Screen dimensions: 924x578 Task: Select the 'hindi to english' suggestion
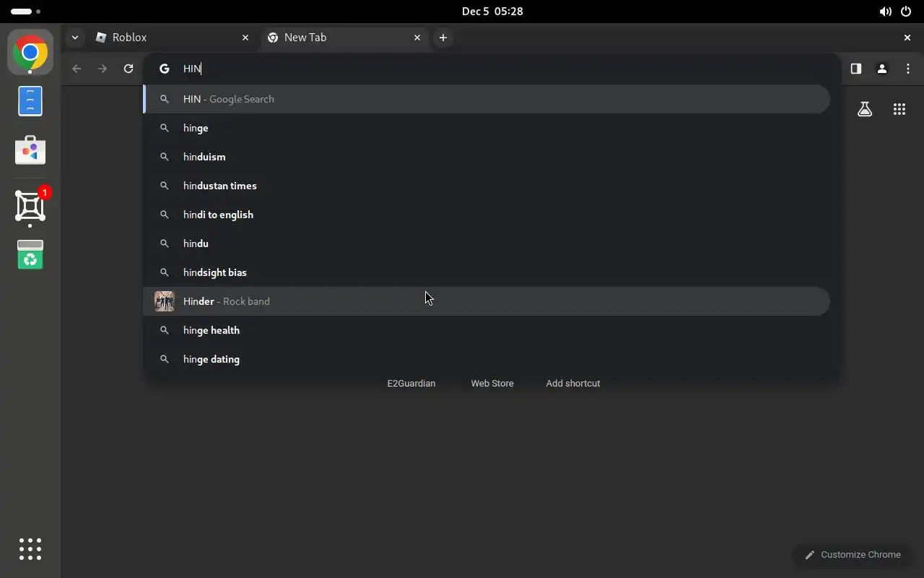tap(487, 215)
